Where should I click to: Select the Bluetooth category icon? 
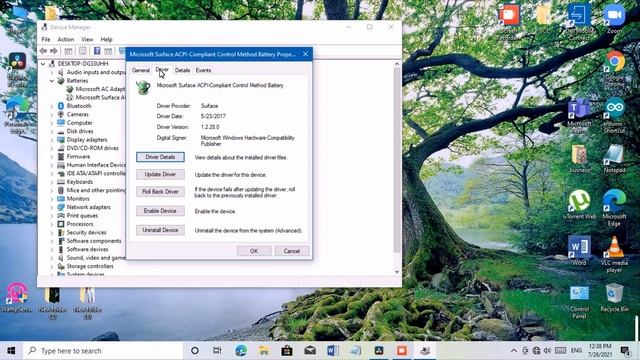61,106
